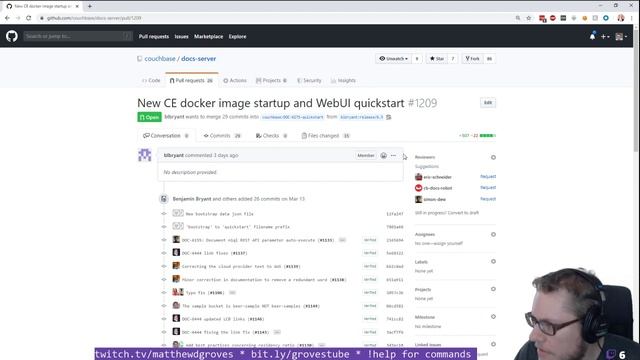640x360 pixels.
Task: Go back in browser history
Action: [7, 18]
